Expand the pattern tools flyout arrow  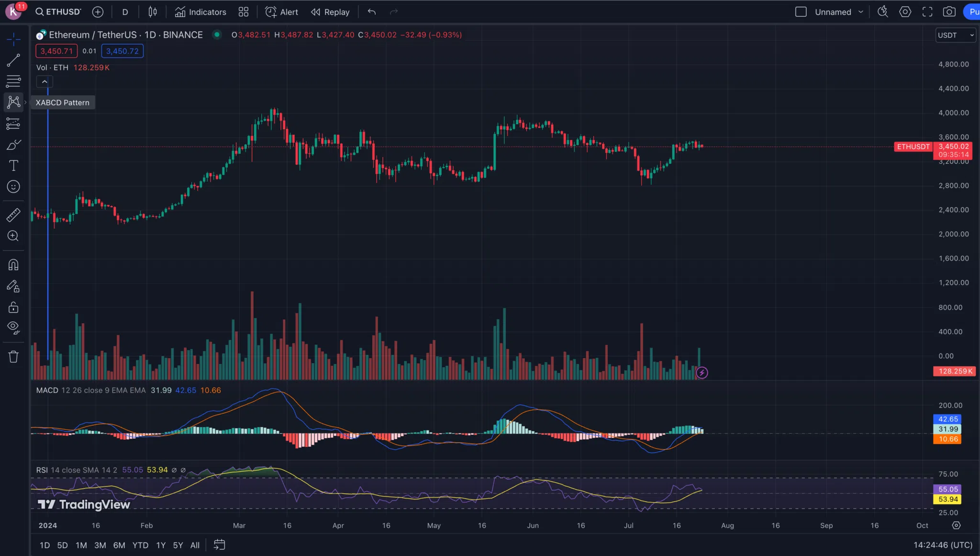25,102
